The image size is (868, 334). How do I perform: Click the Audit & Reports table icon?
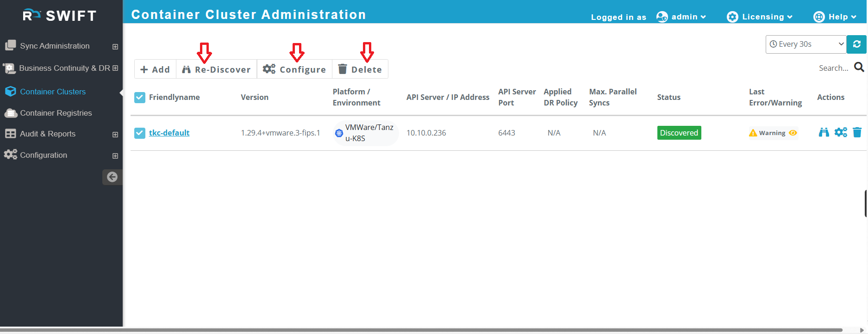pyautogui.click(x=10, y=134)
